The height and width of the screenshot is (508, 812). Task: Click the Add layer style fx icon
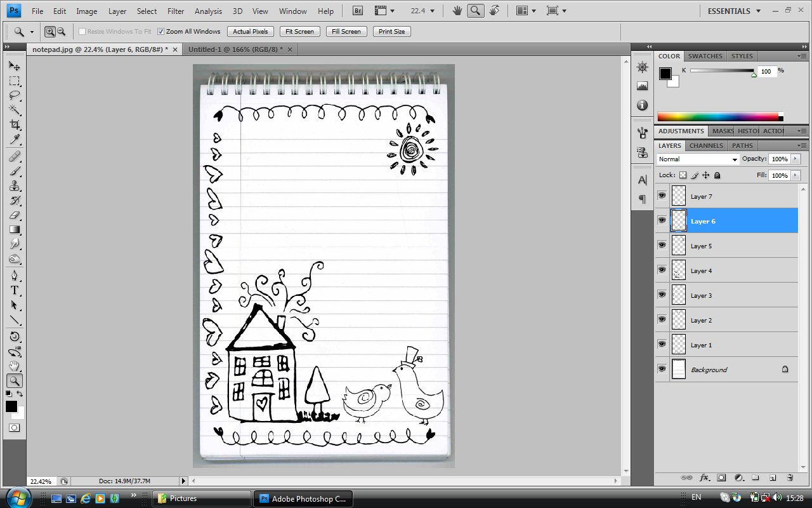coord(704,477)
